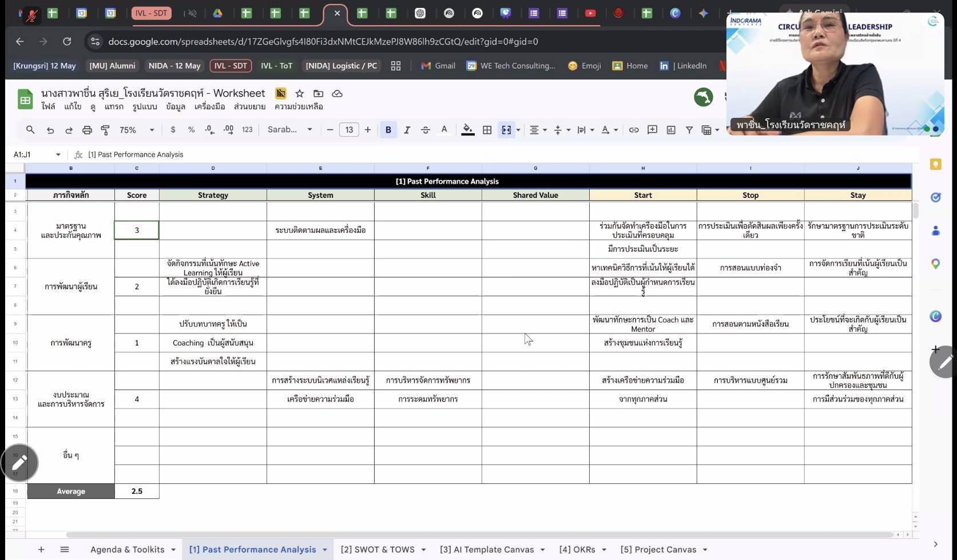Viewport: 957px width, 560px height.
Task: Open the Sarabun font family dropdown
Action: 290,130
